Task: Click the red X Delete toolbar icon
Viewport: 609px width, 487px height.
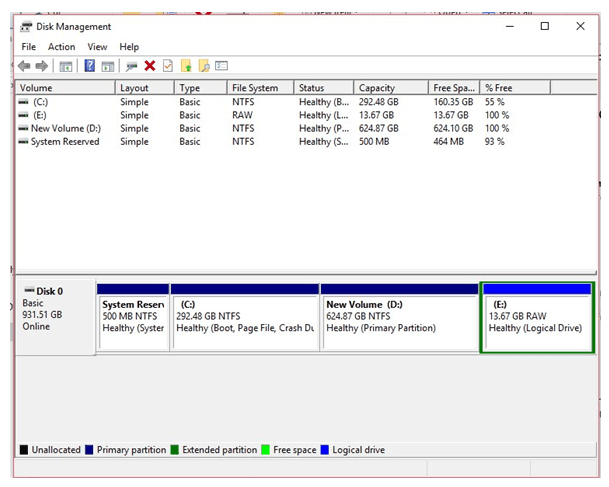Action: pos(150,66)
